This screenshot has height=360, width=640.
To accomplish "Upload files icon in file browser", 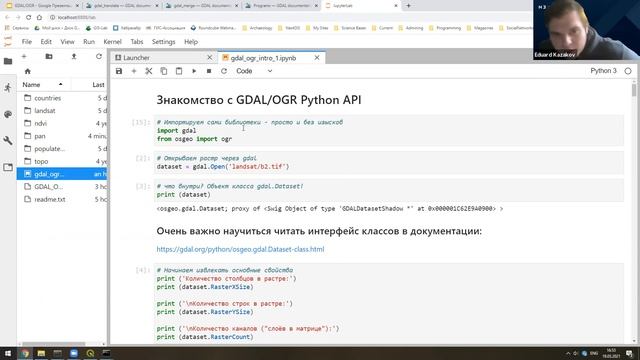I will click(74, 56).
